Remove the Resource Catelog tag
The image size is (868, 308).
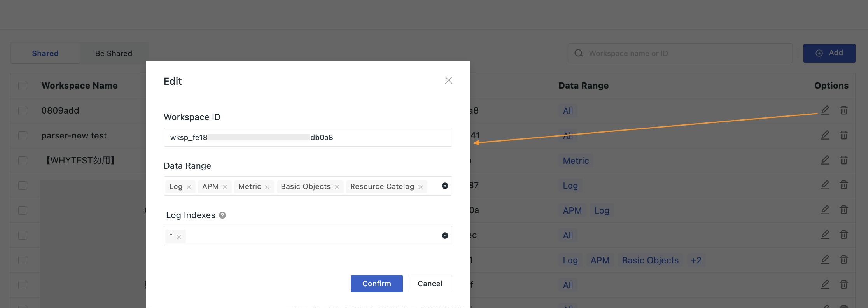tap(420, 187)
